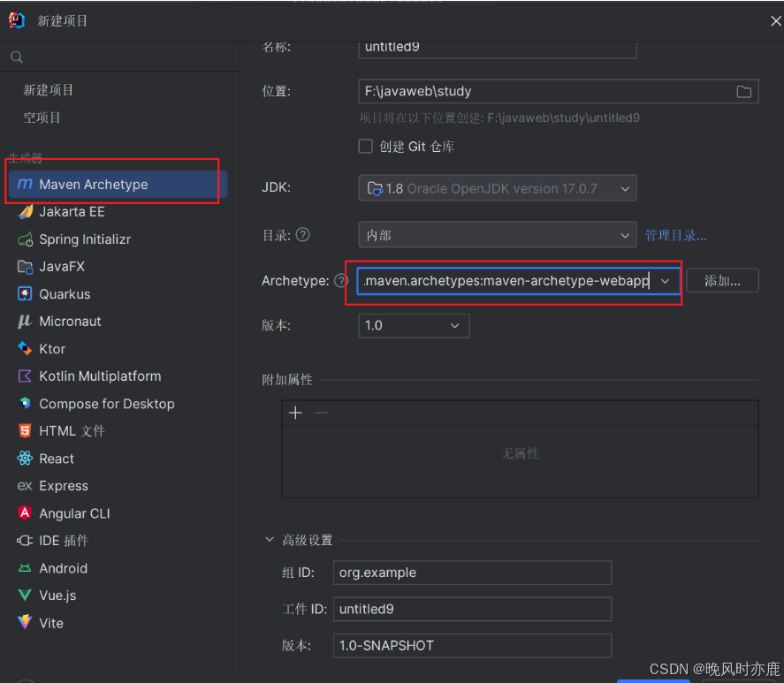Click the Kotlin Multiplatform icon

click(25, 376)
